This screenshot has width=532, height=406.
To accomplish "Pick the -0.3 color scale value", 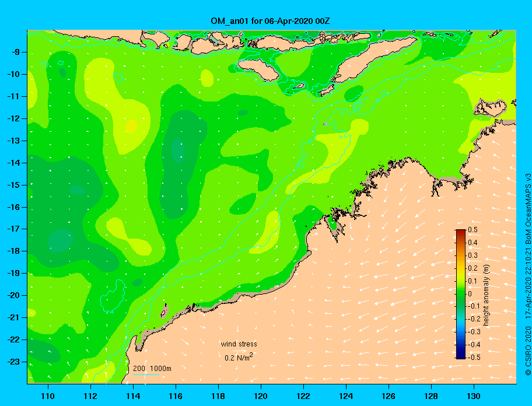I will point(474,332).
